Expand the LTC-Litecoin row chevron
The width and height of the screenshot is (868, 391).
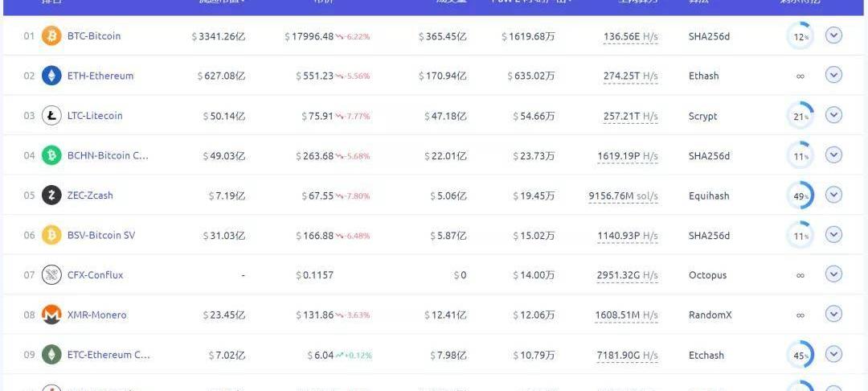point(833,115)
